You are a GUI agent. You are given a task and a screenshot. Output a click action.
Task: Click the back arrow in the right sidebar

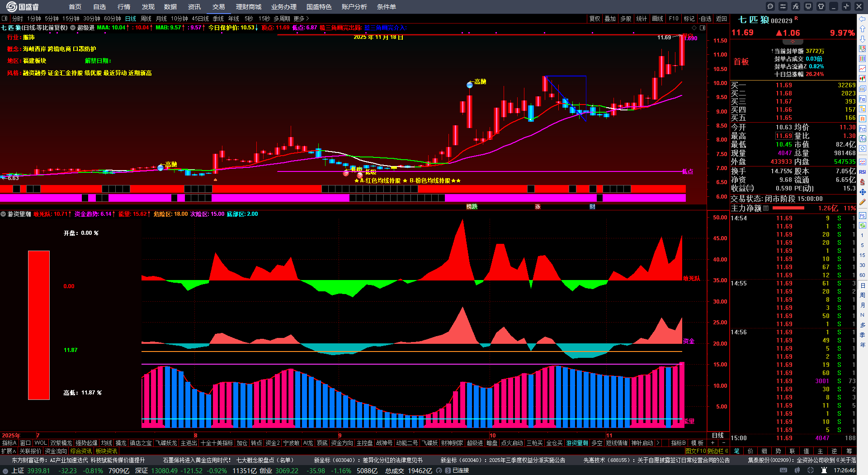tap(863, 19)
